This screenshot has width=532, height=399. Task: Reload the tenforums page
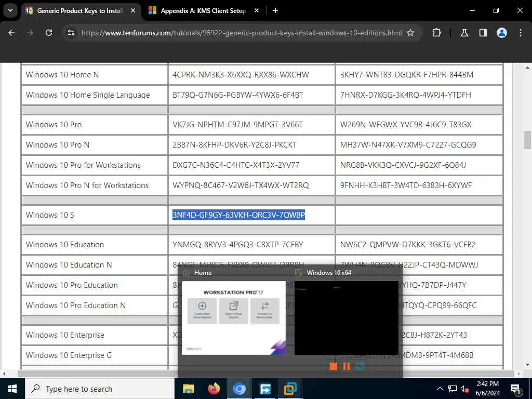point(49,33)
